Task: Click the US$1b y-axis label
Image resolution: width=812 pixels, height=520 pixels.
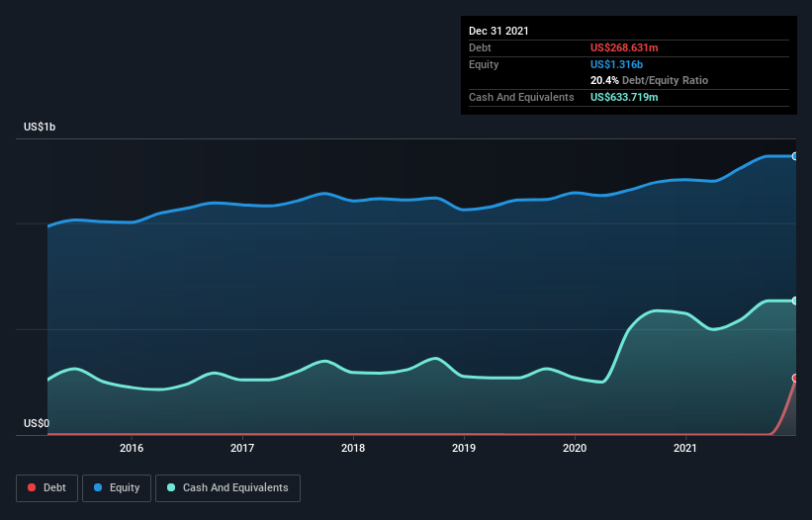Action: click(x=40, y=127)
